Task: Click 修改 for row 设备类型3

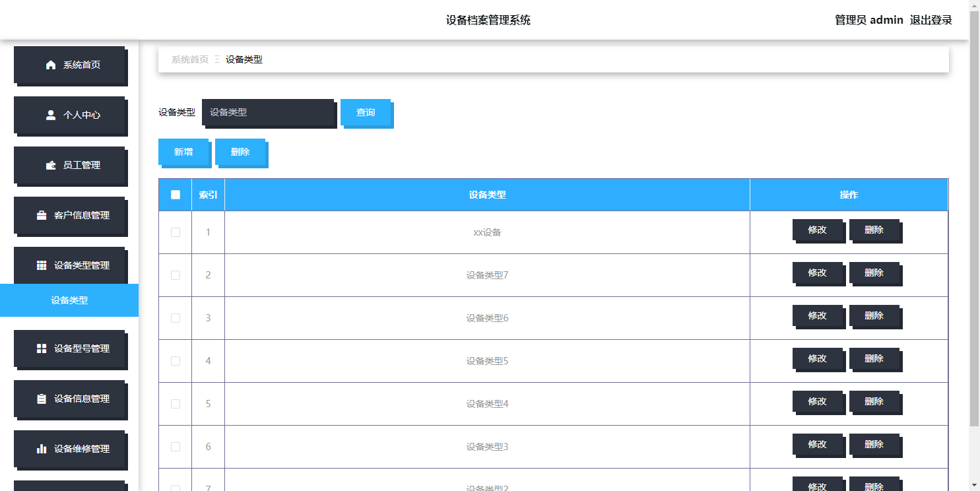Action: [818, 445]
